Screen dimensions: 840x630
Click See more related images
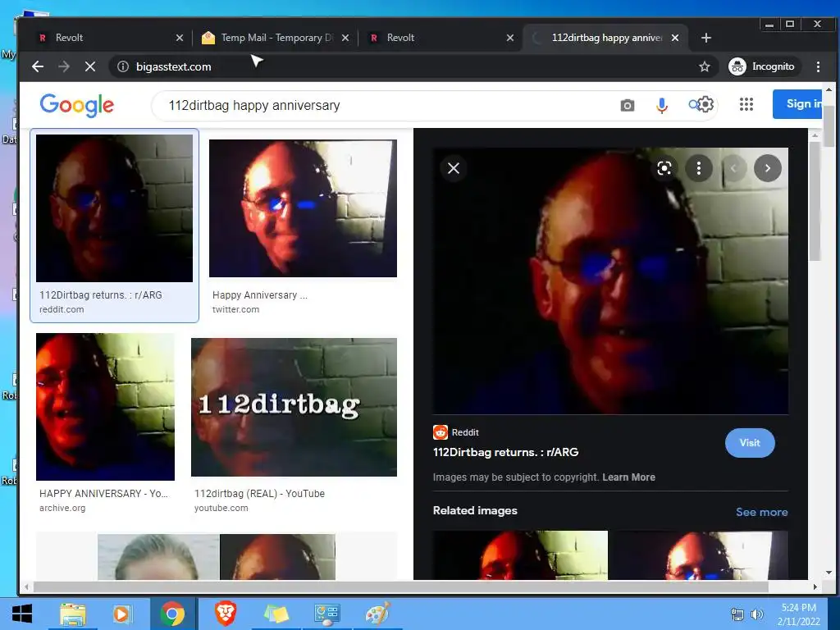click(762, 512)
